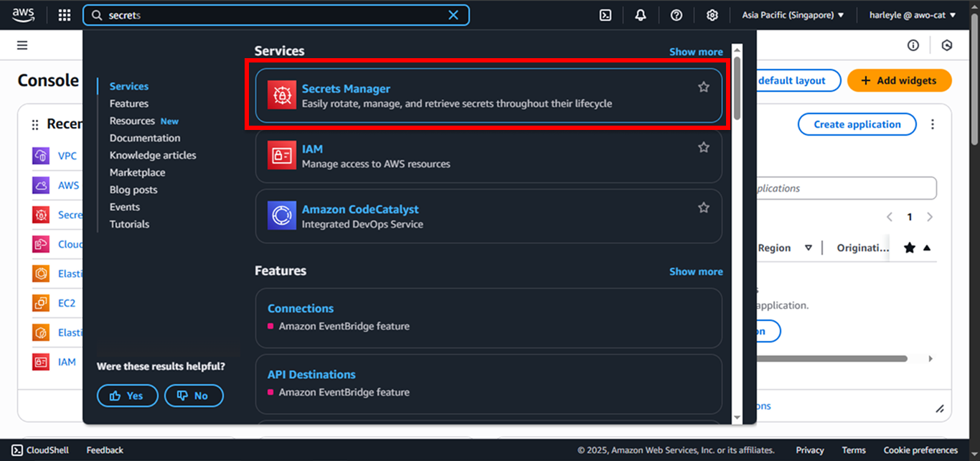
Task: Click the search field containing "secrets"
Action: (276, 15)
